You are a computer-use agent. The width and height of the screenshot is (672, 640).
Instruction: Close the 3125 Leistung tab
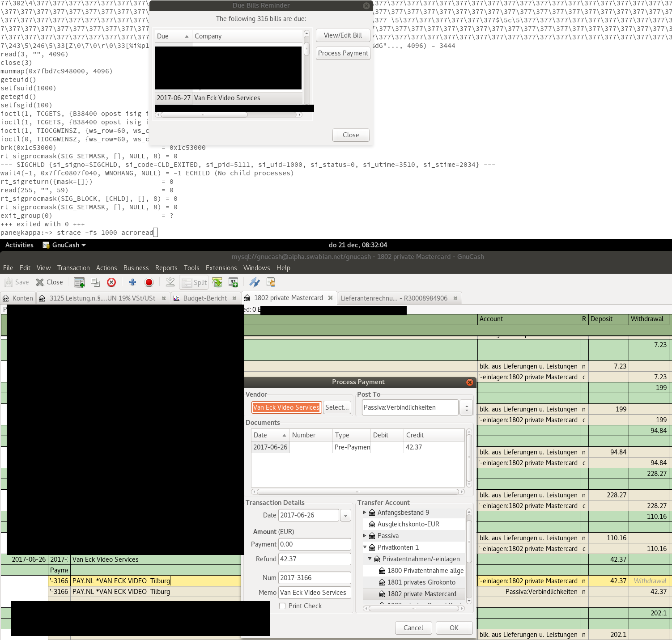(x=164, y=298)
